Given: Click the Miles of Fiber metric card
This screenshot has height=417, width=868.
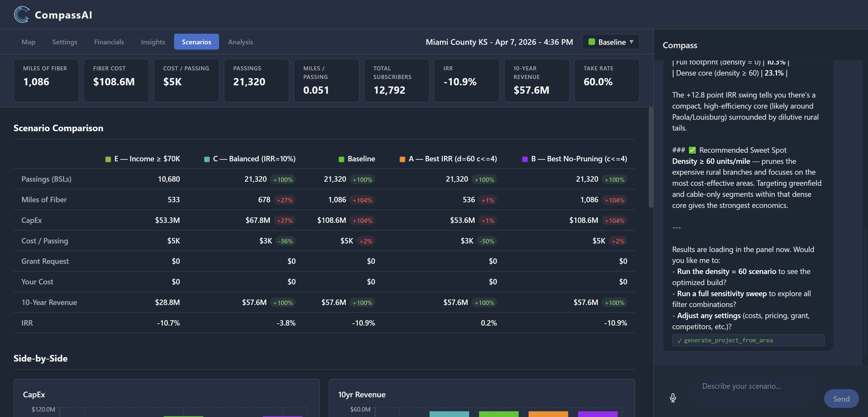Looking at the screenshot, I should (46, 80).
